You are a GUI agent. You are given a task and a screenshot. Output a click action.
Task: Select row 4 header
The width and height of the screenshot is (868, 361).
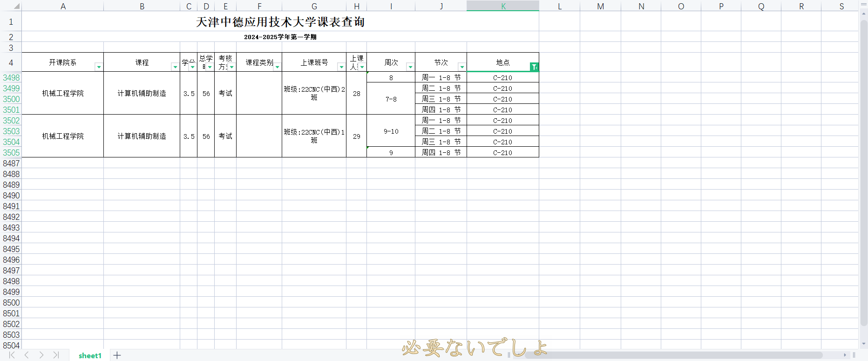11,62
